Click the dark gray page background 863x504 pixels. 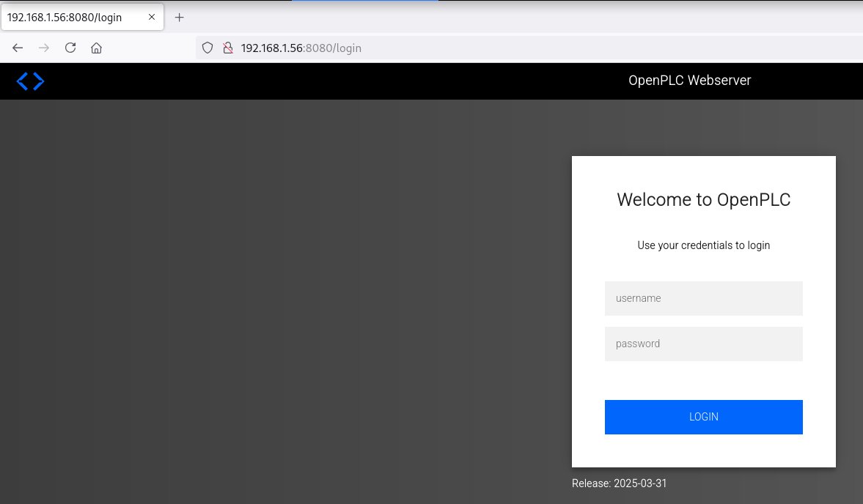[x=279, y=293]
